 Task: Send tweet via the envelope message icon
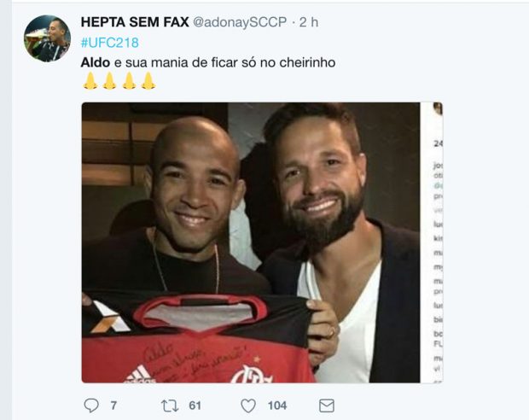coord(326,405)
